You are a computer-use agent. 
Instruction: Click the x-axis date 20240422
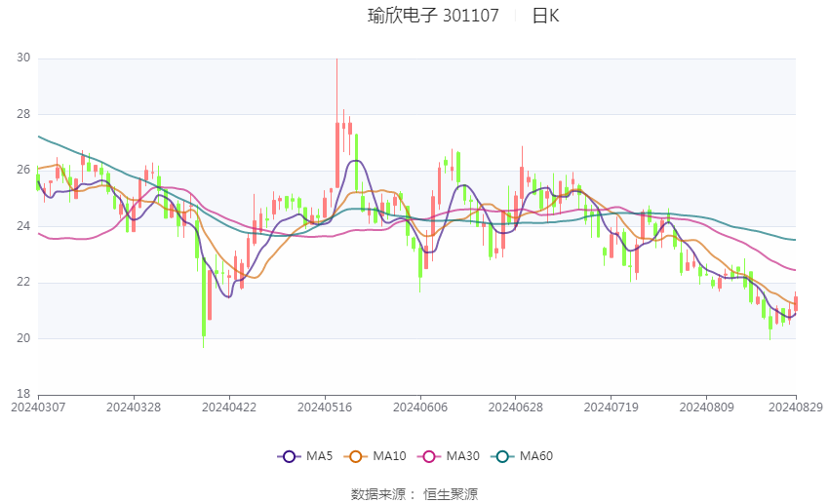(229, 407)
